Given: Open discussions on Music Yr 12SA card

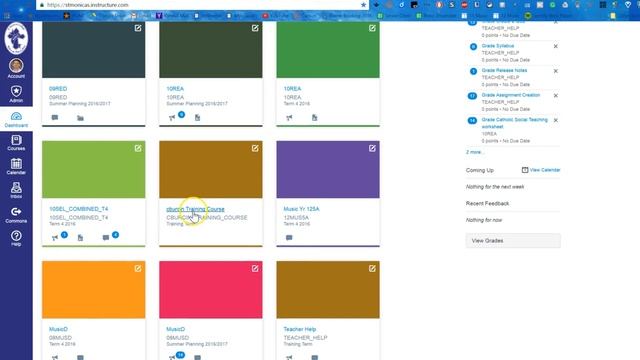Looking at the screenshot, I should click(x=289, y=238).
